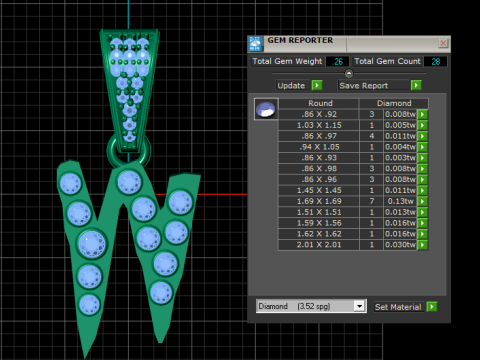
Task: Click green arrow for 1.69 X 1.69 row
Action: (422, 201)
